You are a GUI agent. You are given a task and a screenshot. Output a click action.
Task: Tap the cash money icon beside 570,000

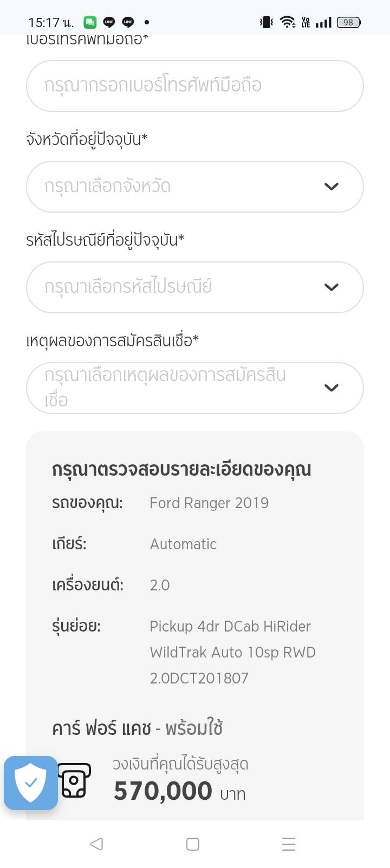(74, 780)
